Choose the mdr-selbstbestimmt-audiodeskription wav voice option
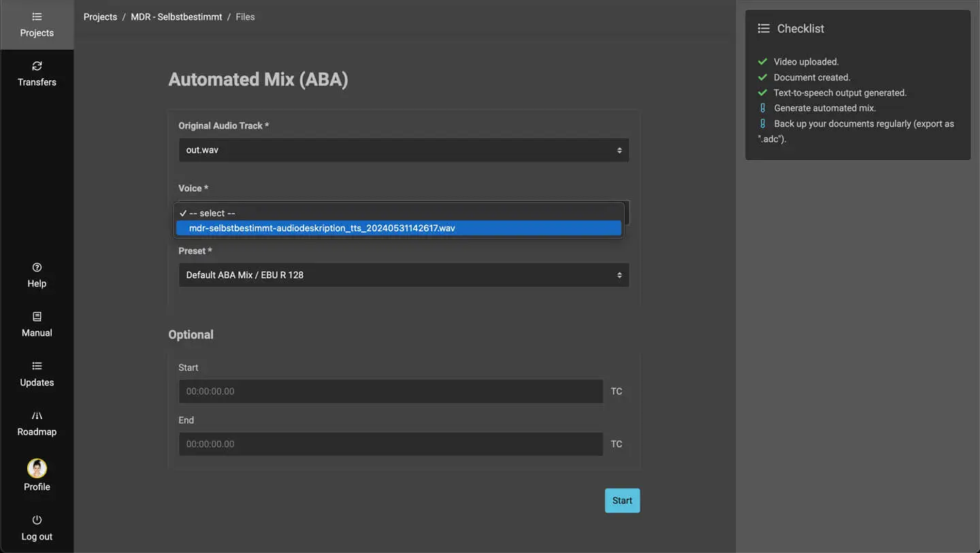This screenshot has width=980, height=553. coord(398,229)
